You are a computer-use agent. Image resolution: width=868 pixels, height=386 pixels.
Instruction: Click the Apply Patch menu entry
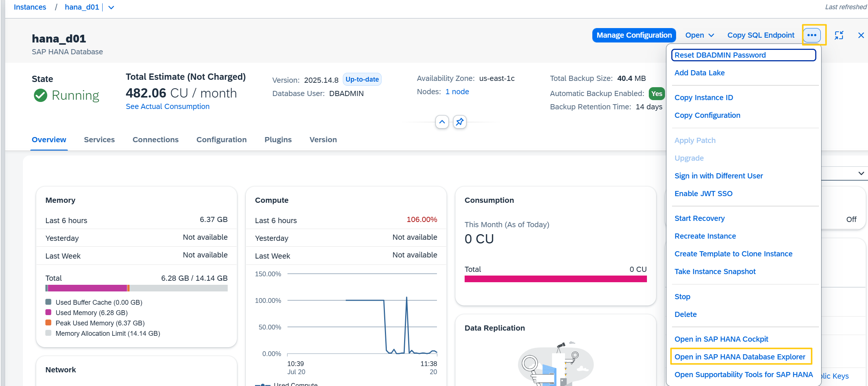coord(695,140)
